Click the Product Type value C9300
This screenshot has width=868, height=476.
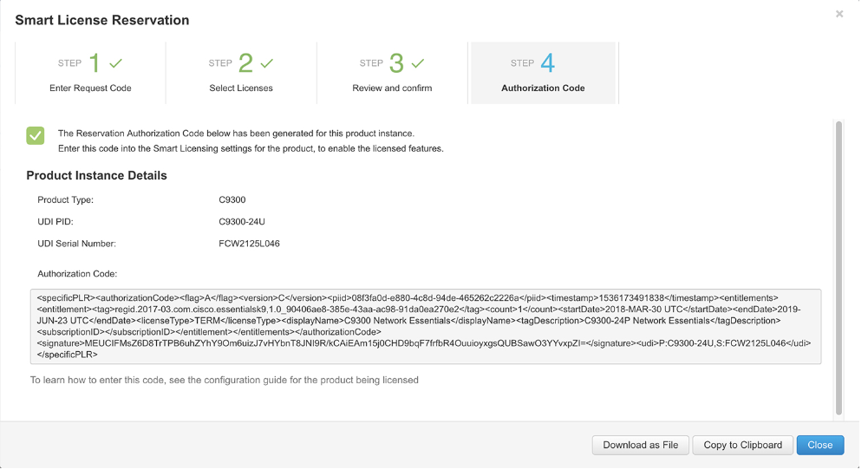click(x=232, y=200)
